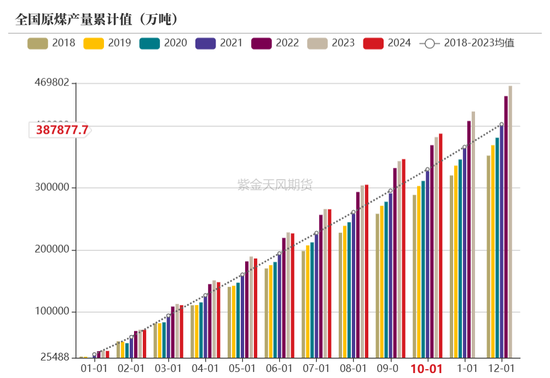Click the 200000 y-axis label

(52, 250)
